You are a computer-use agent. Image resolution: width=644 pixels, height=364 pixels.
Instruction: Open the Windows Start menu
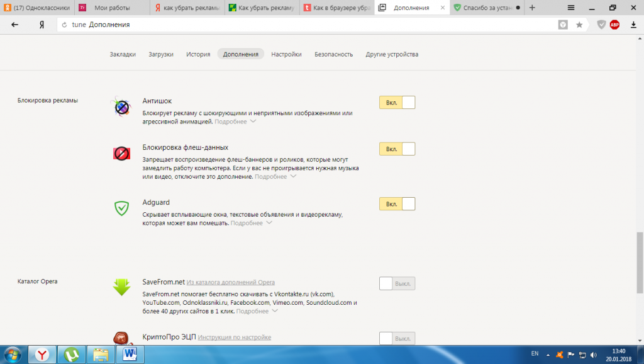[13, 355]
